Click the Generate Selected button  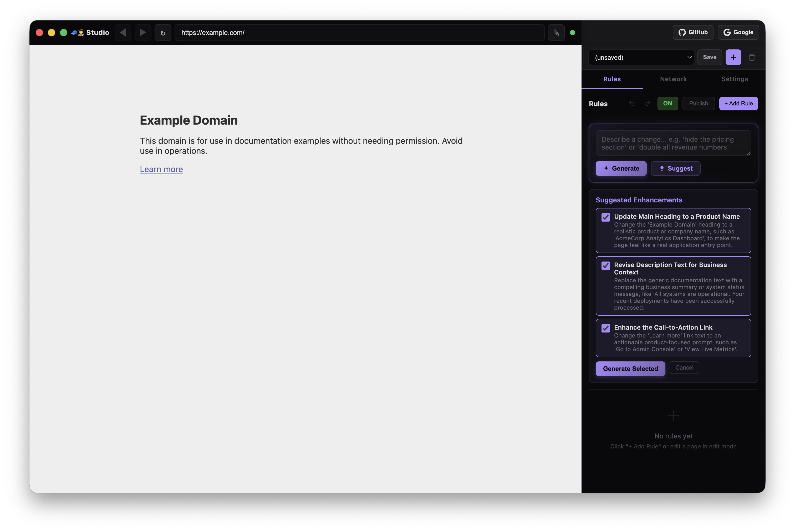point(630,369)
